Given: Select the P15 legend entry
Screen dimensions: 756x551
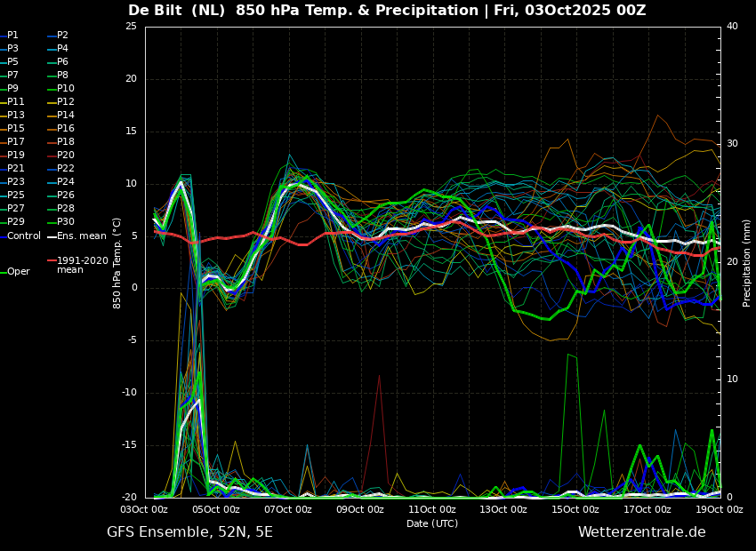Looking at the screenshot, I should [12, 128].
